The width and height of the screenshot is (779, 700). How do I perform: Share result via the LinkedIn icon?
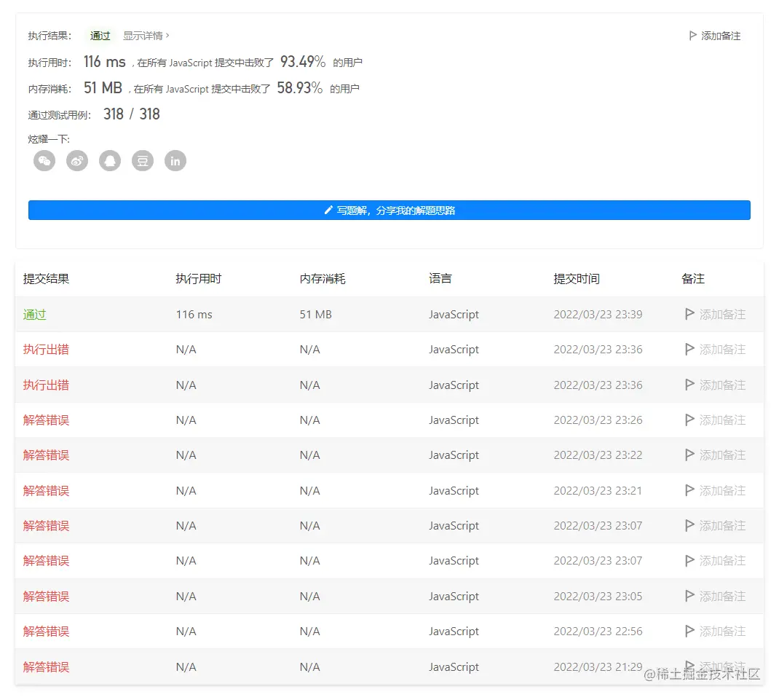tap(175, 160)
